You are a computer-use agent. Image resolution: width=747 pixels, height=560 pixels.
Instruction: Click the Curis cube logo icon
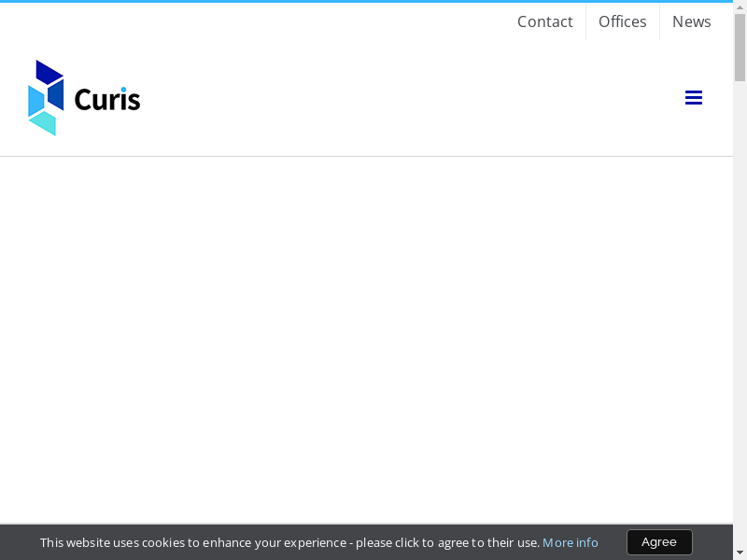click(46, 98)
